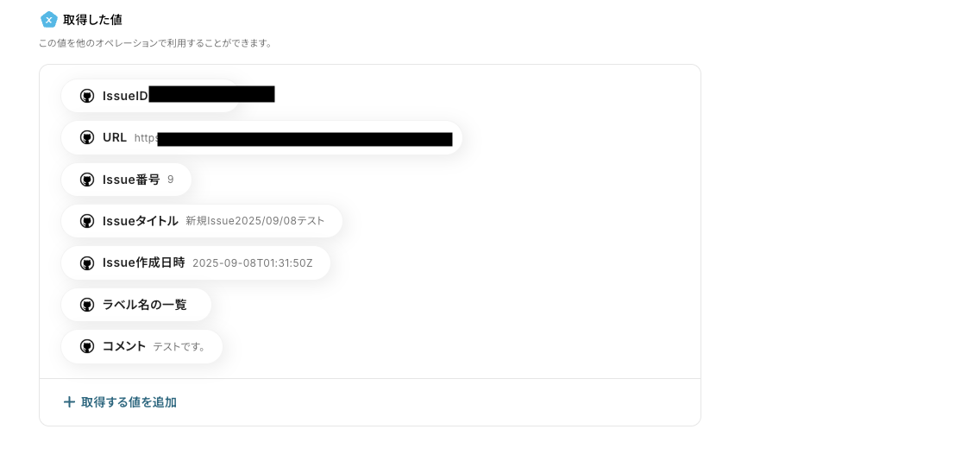Pick the Issue作成日時 chip label
The image size is (980, 461).
[x=144, y=262]
